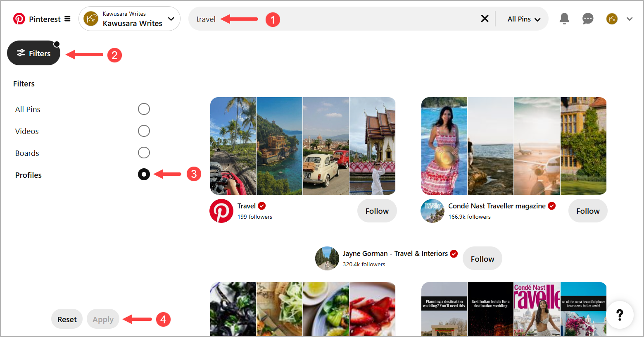Screen dimensions: 644x337
Task: Click your profile avatar in the header
Action: pos(612,19)
